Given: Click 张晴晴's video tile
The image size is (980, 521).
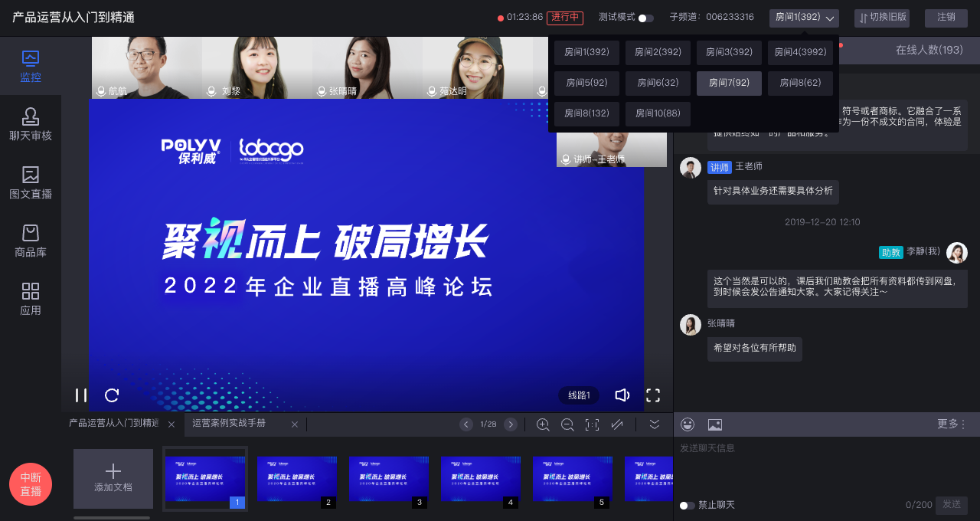Looking at the screenshot, I should click(367, 67).
